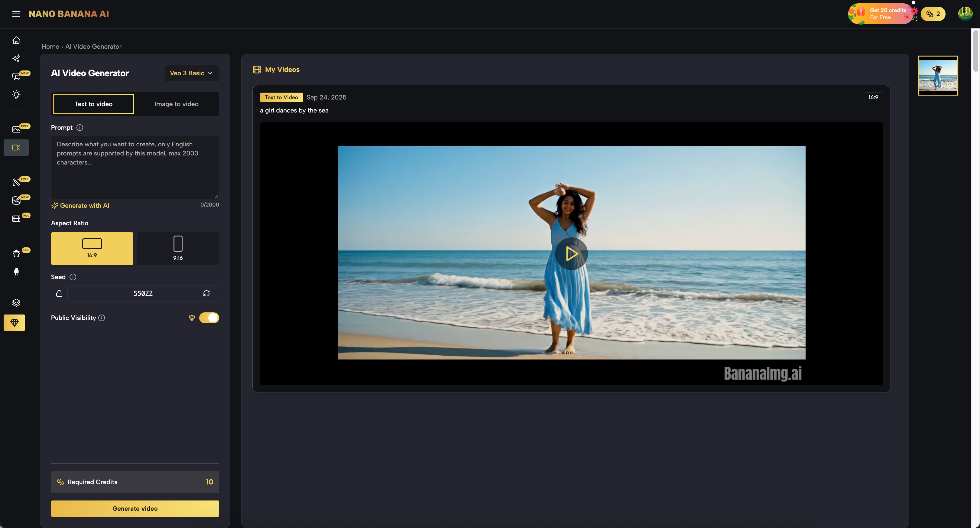Select the 16:9 aspect ratio
The image size is (980, 528).
pyautogui.click(x=92, y=249)
